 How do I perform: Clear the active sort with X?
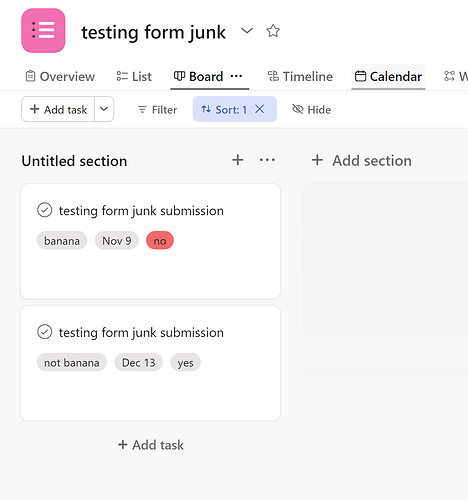pyautogui.click(x=260, y=109)
